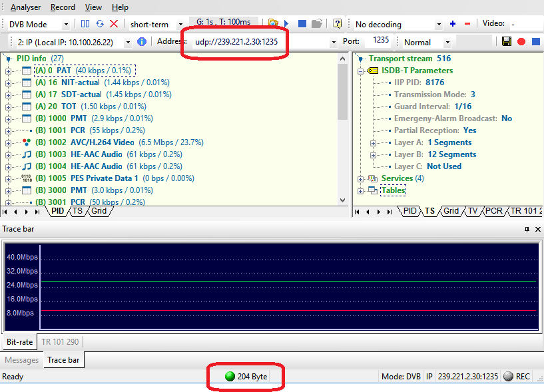The image size is (544, 392).
Task: Click the Video field
Action: pyautogui.click(x=525, y=24)
